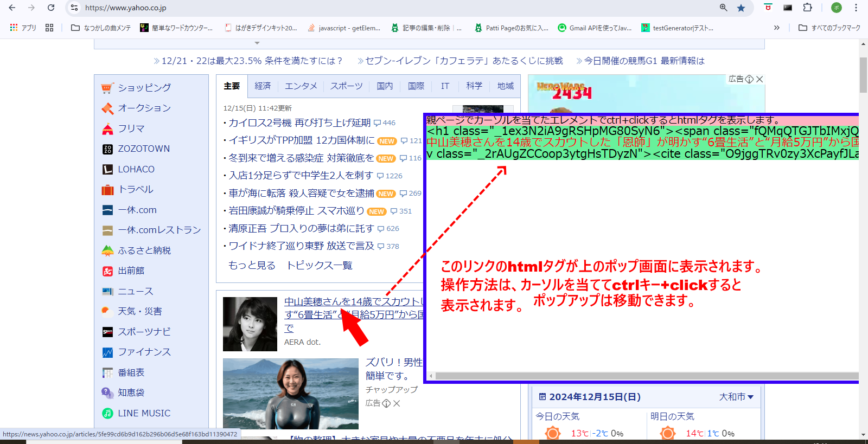The image size is (868, 444).
Task: Click the トラベル suitcase icon
Action: point(107,190)
